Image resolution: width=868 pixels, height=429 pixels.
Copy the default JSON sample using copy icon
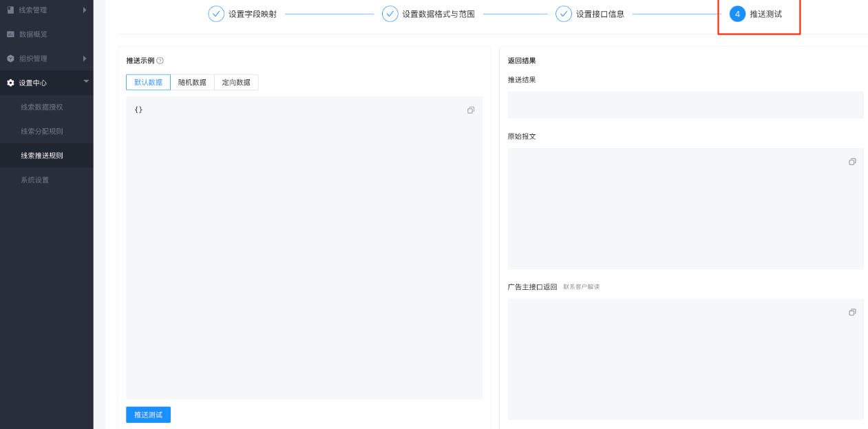point(471,109)
